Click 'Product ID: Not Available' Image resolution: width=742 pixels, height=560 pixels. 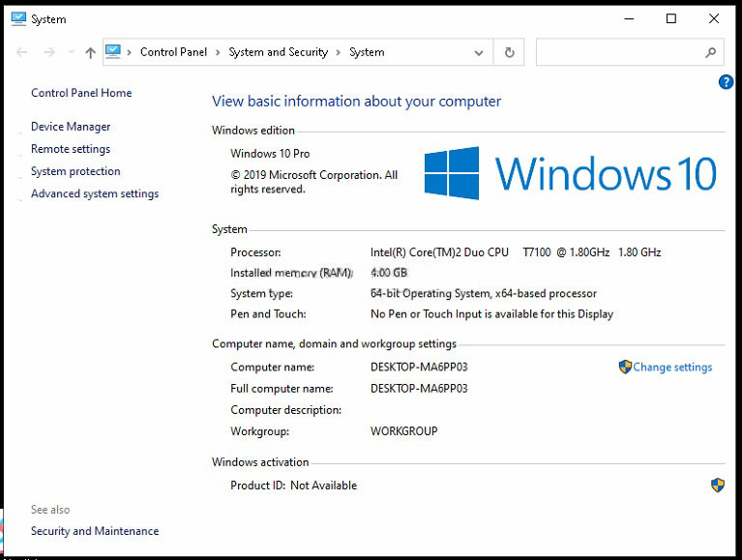point(293,486)
